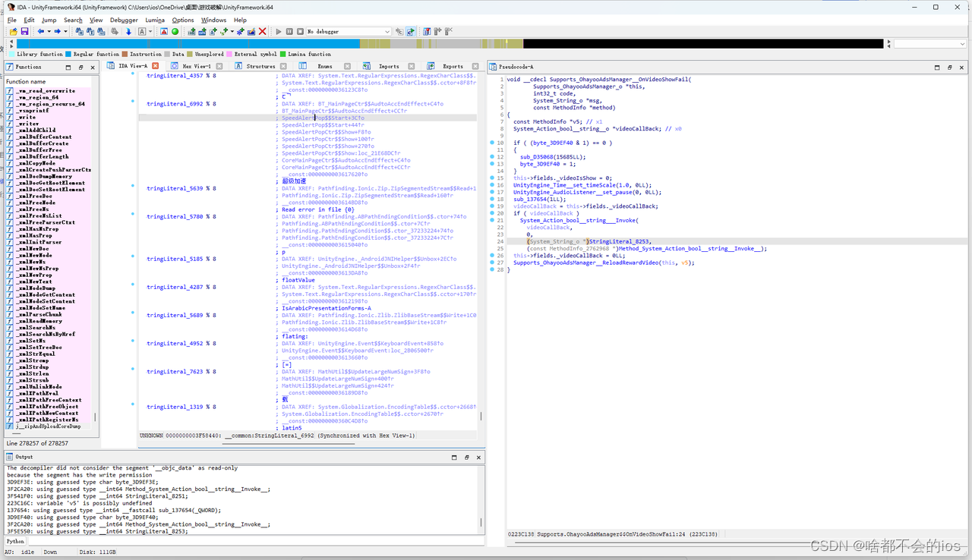Click the red triangle toolbar icon

[x=164, y=31]
